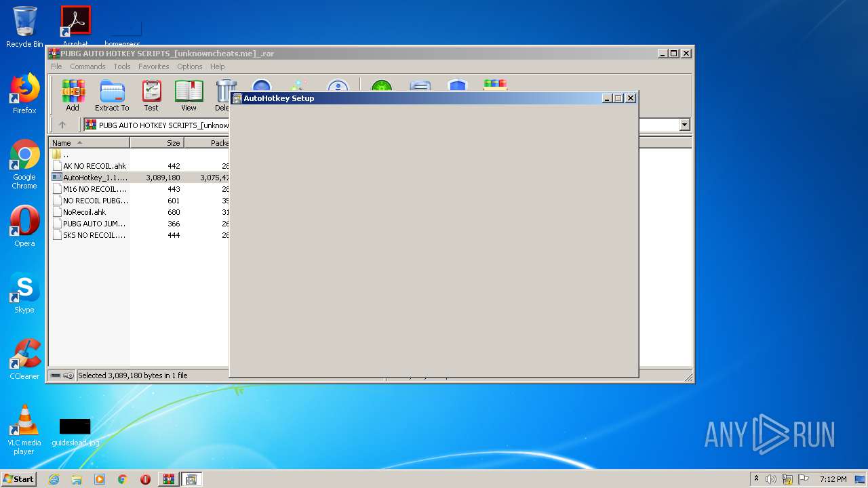Click the AutoHotkey Setup title bar icon
This screenshot has height=488, width=868.
[x=237, y=98]
